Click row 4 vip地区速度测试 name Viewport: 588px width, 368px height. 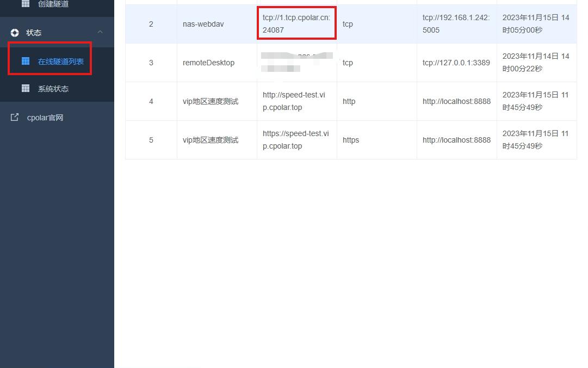click(211, 101)
